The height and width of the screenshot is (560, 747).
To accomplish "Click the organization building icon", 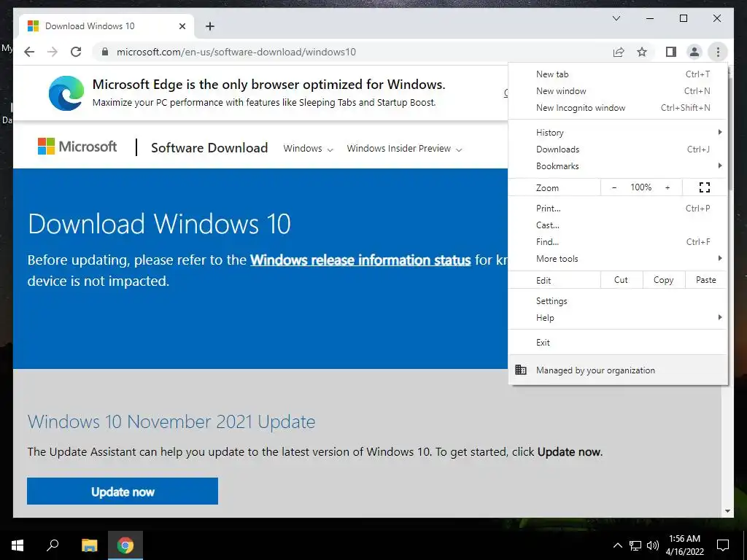I will 521,370.
